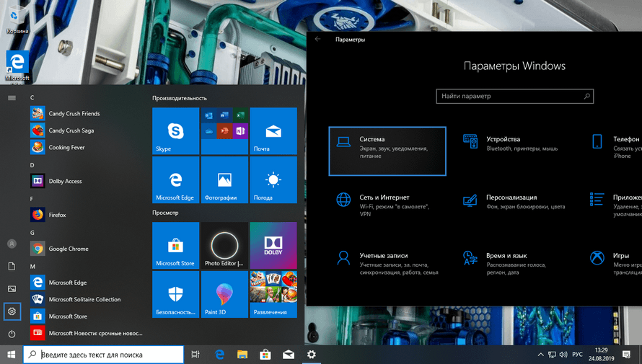642x364 pixels.
Task: Open Task View on the taskbar
Action: (195, 355)
